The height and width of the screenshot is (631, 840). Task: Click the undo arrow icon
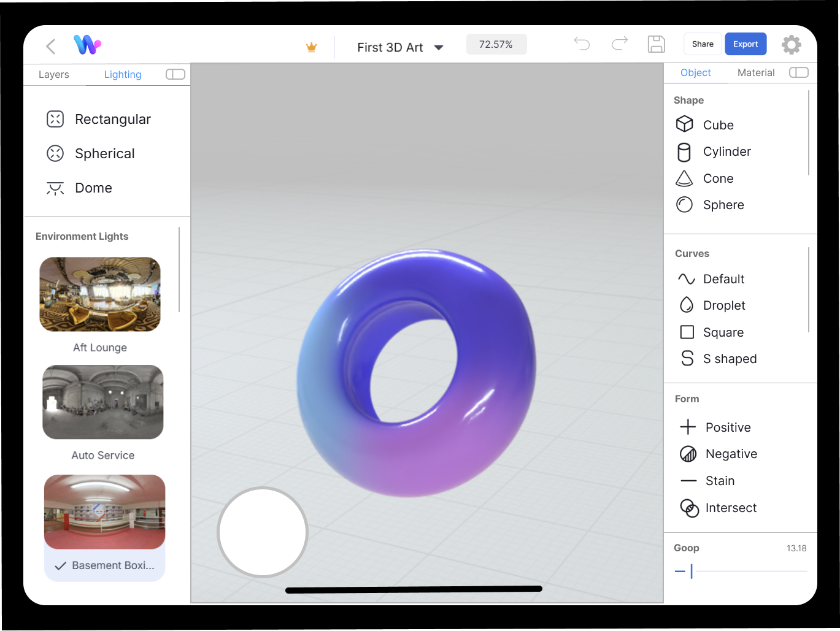[581, 44]
